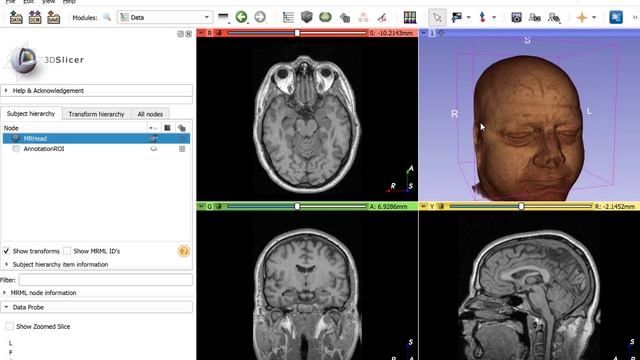This screenshot has height=360, width=640.
Task: Open the layout selection grid icon
Action: (410, 17)
